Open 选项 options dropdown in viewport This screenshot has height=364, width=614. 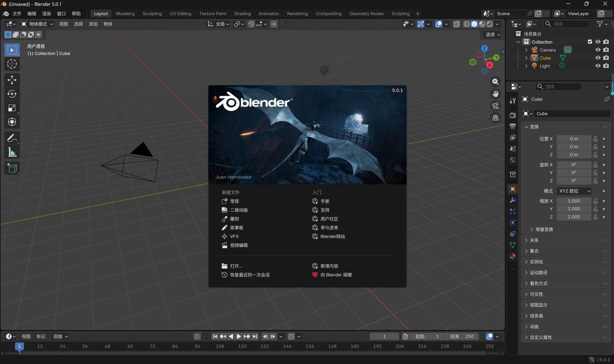click(493, 35)
